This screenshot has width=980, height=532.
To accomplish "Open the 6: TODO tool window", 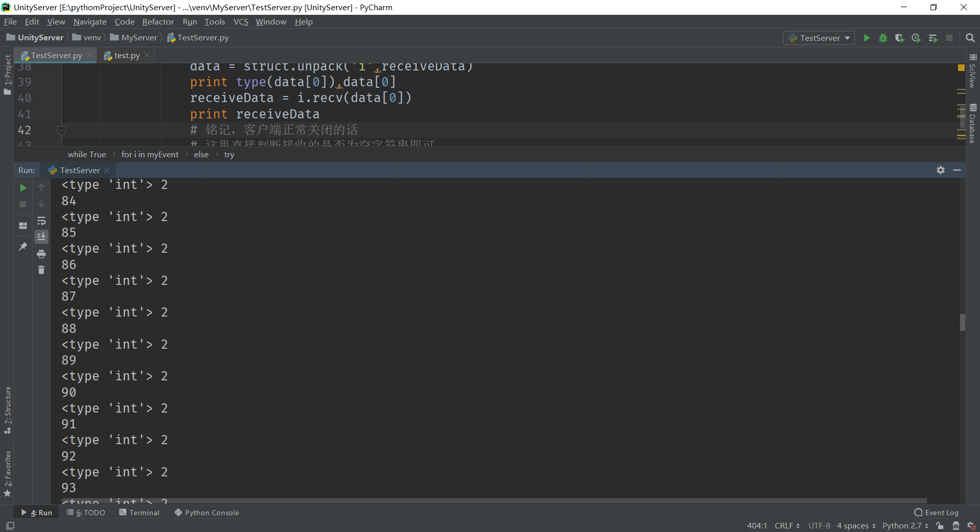I will click(x=86, y=513).
